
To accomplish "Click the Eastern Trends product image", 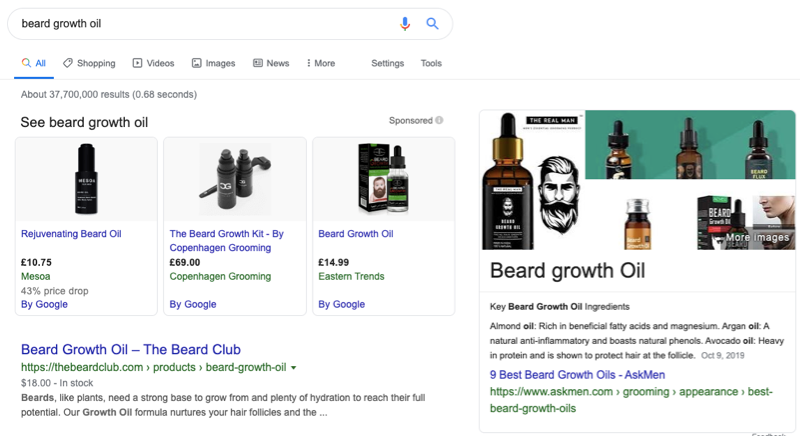I will (384, 178).
